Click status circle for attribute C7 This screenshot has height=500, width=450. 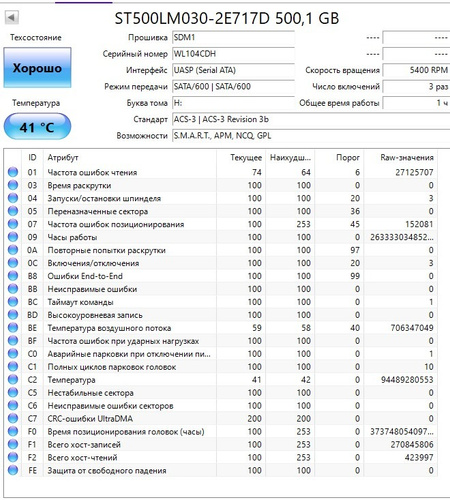pyautogui.click(x=13, y=419)
